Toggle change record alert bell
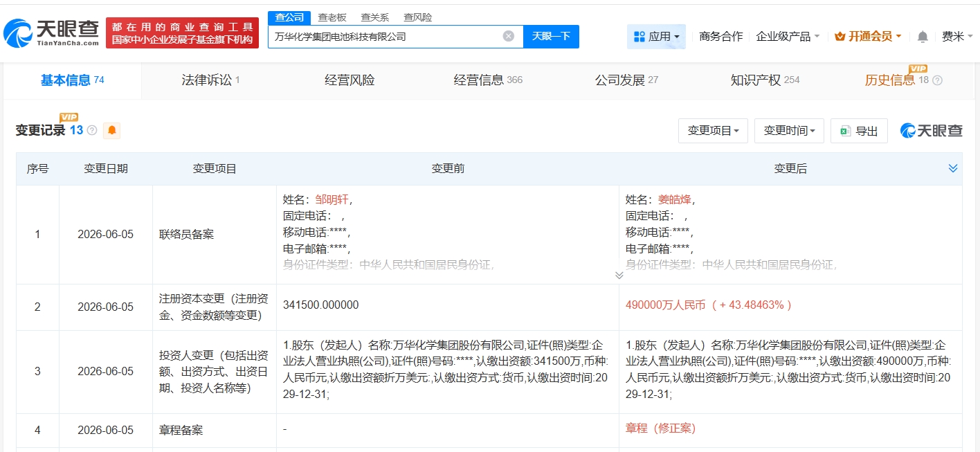 [x=111, y=130]
